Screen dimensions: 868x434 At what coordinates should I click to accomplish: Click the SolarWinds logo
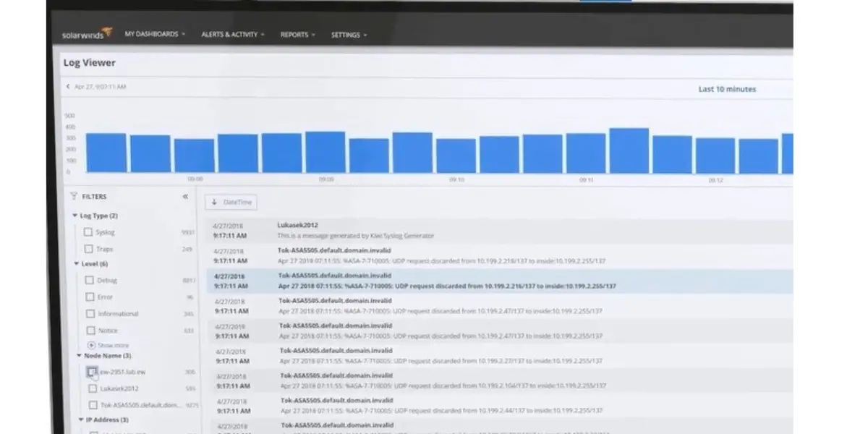(87, 33)
